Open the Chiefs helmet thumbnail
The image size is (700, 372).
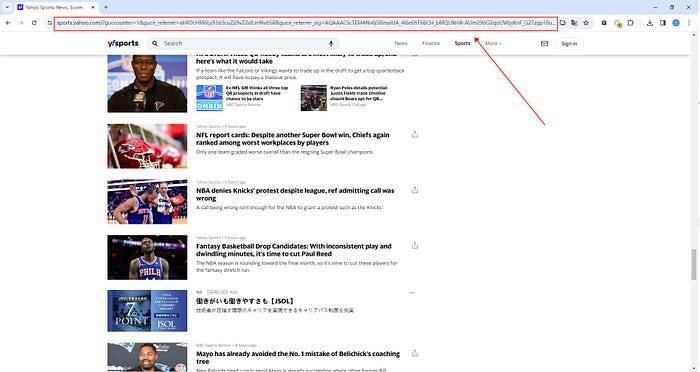[x=147, y=146]
